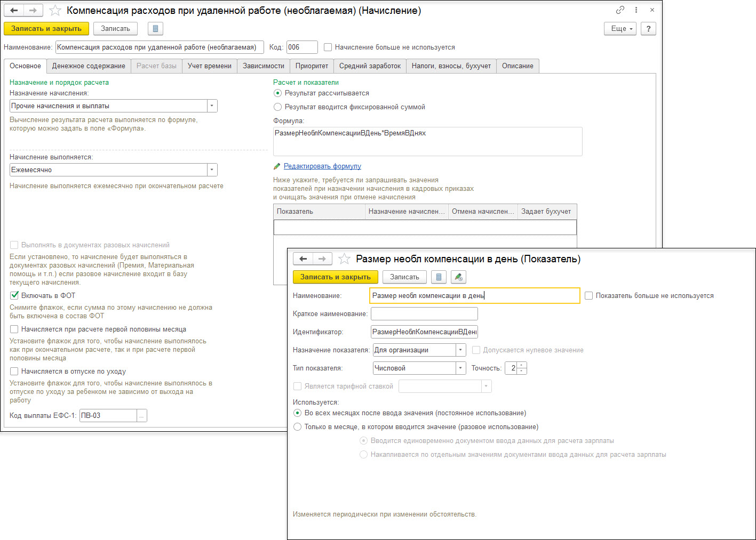Star the Компенсация расходов form as favorite

(55, 11)
